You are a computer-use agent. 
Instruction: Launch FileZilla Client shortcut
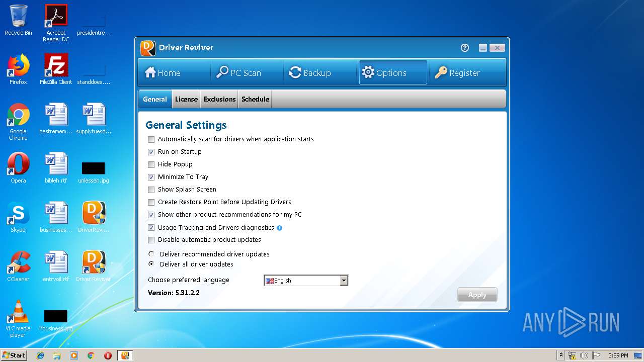(x=56, y=69)
